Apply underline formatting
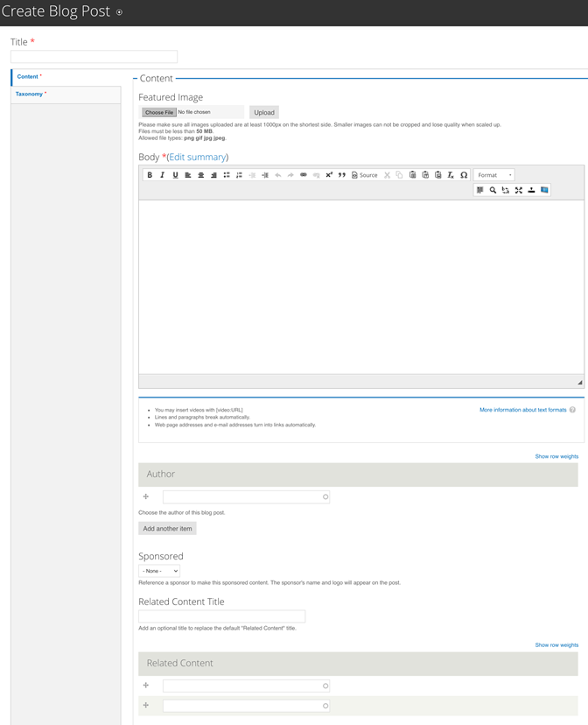Viewport: 588px width, 725px height. (175, 175)
